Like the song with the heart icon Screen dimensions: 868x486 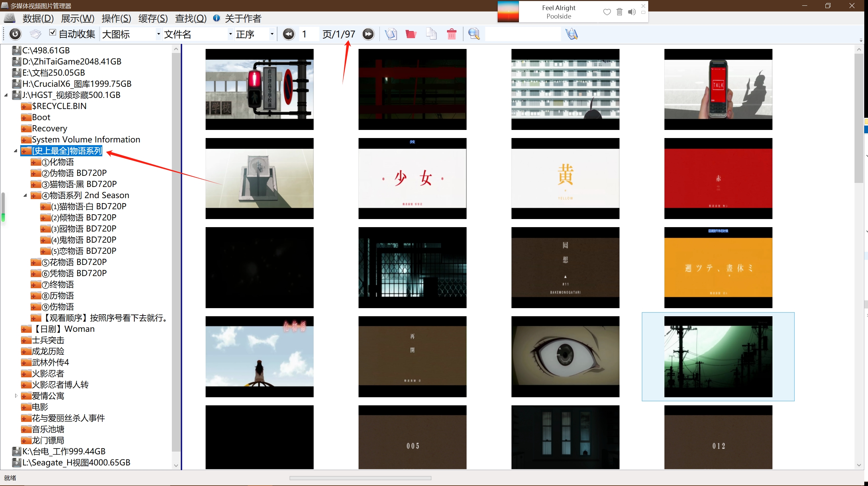coord(607,12)
